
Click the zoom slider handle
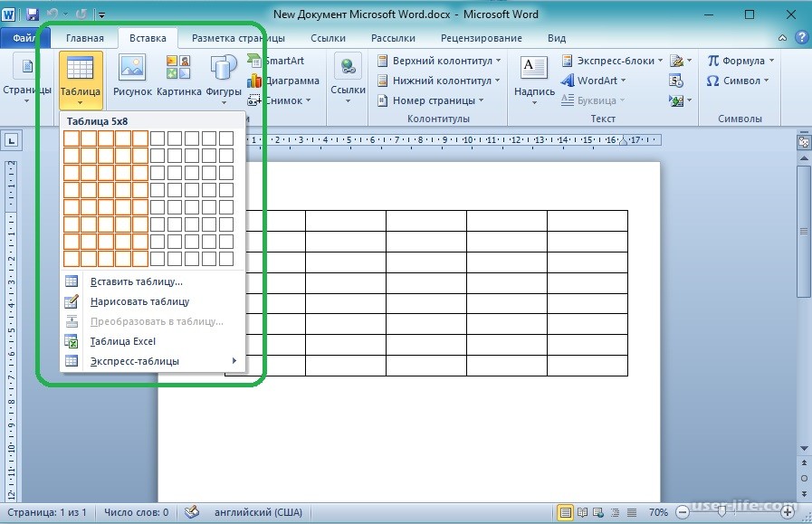click(721, 512)
